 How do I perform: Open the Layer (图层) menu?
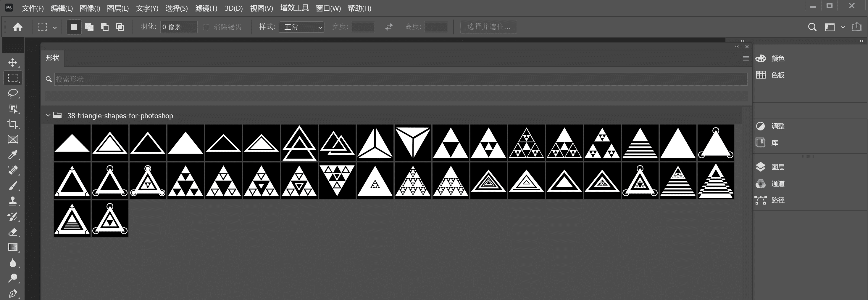tap(118, 8)
